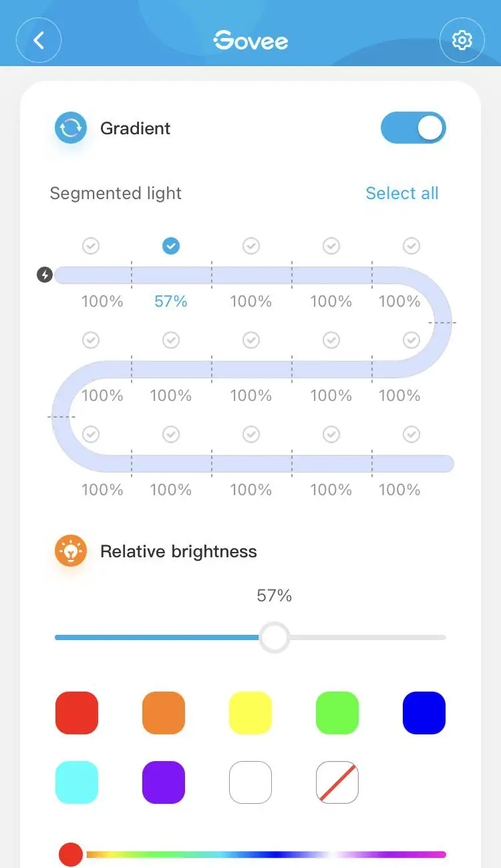Click the relative brightness slider handle
Screen dimensions: 501x868
coord(274,637)
